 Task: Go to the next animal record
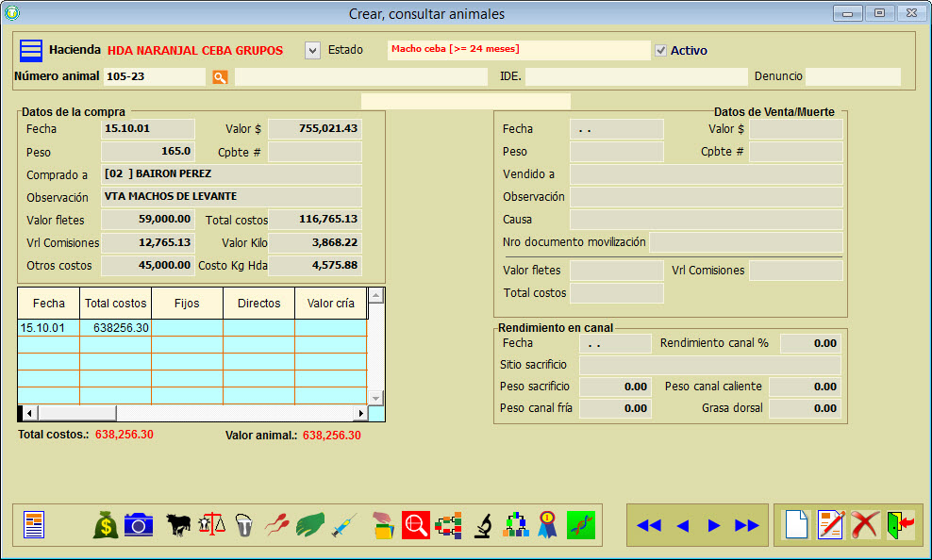click(714, 525)
